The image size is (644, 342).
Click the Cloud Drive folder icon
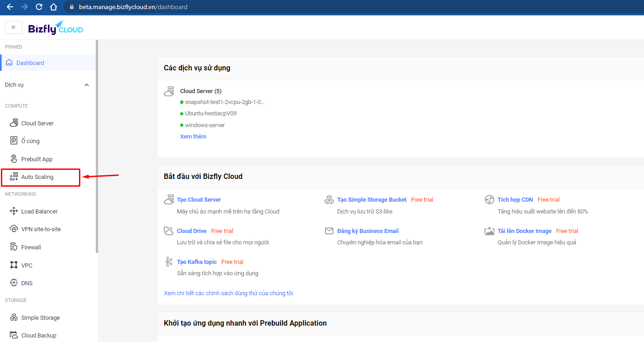169,231
